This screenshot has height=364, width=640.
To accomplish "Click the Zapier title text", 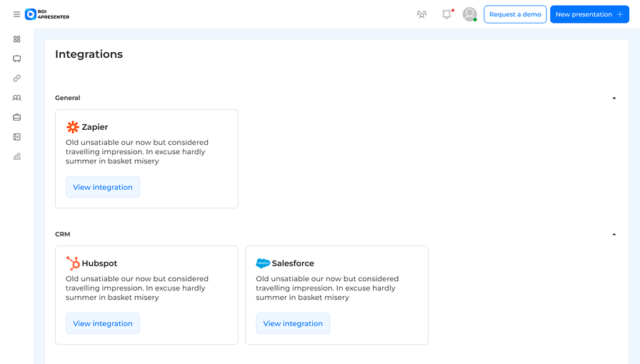I will pyautogui.click(x=95, y=127).
